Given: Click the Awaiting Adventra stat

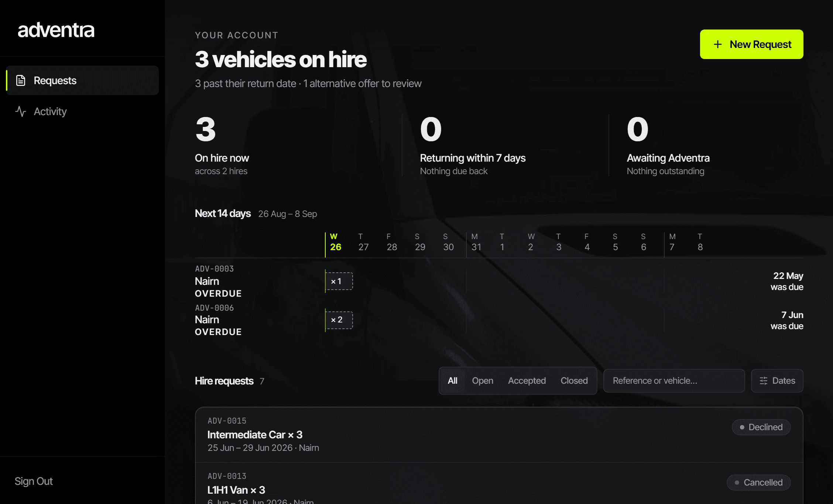Looking at the screenshot, I should (668, 145).
